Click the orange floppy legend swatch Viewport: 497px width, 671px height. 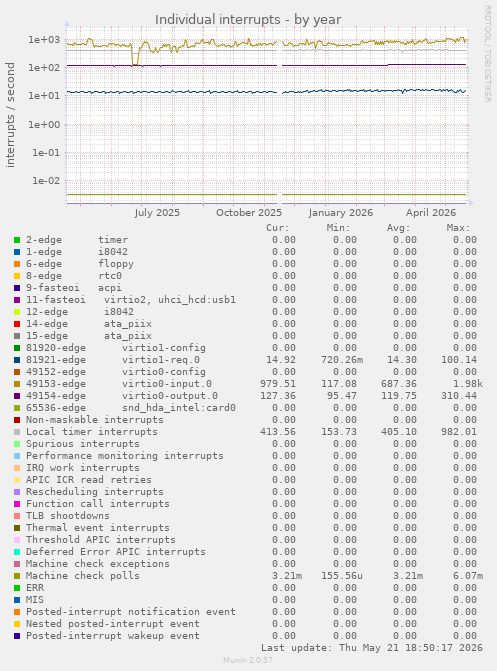coord(17,264)
